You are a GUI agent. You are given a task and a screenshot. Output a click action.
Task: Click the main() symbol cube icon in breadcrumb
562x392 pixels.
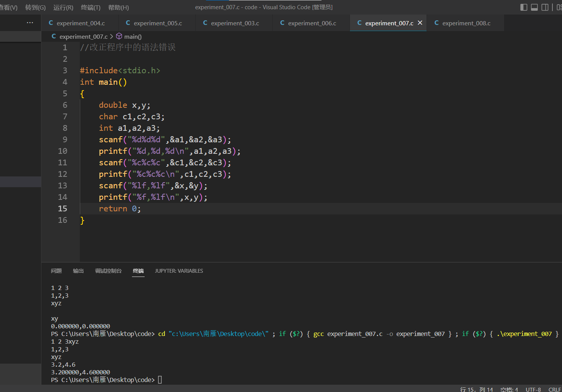pyautogui.click(x=119, y=36)
